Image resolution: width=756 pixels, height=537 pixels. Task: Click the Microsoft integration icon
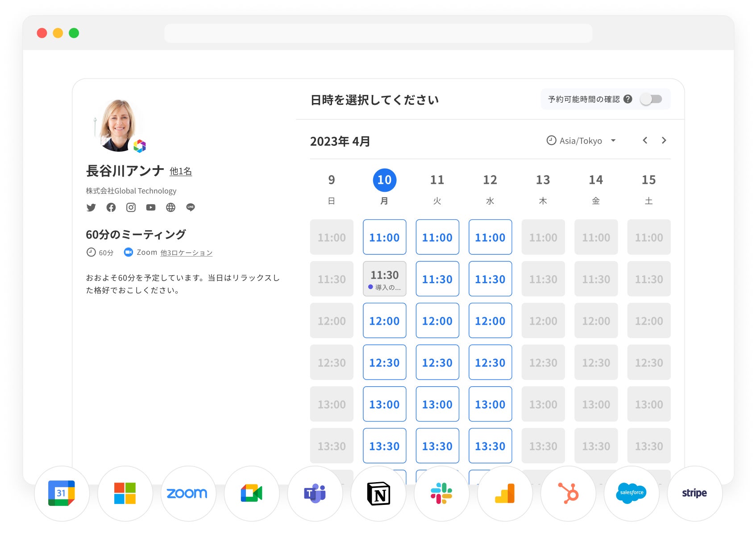[x=125, y=493]
